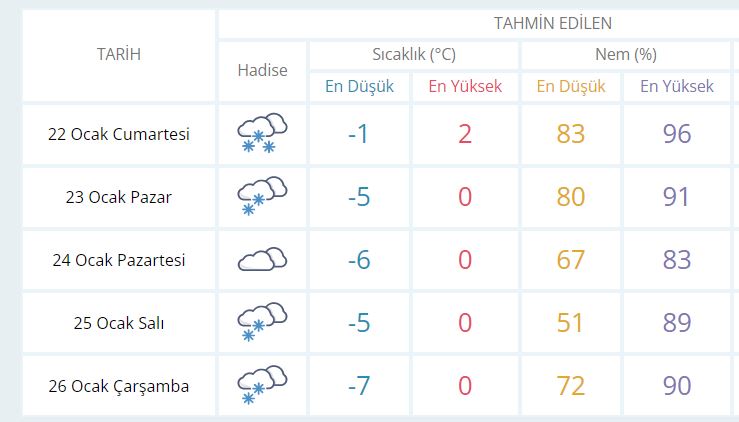
Task: Click the heavy snow icon for 22 Ocak
Action: 262,133
